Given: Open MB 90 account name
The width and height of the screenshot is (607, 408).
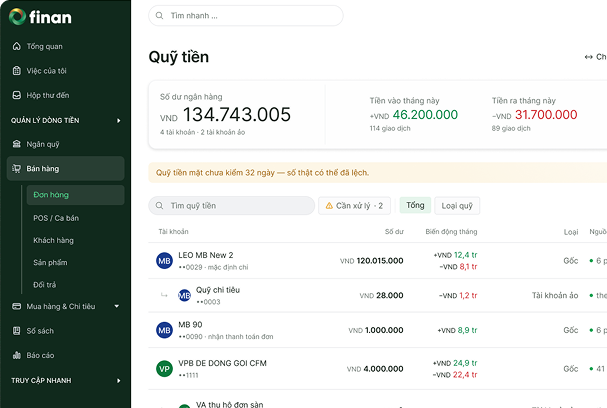Looking at the screenshot, I should pyautogui.click(x=190, y=324).
